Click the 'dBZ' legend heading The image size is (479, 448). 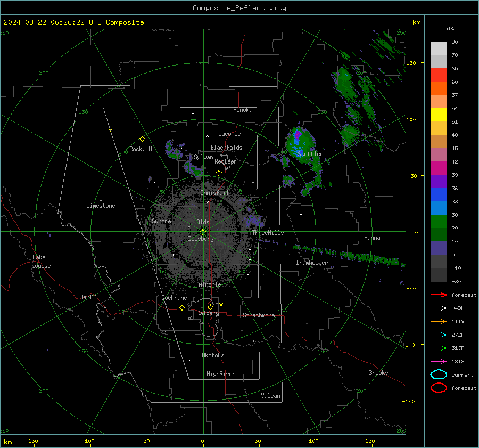point(451,28)
